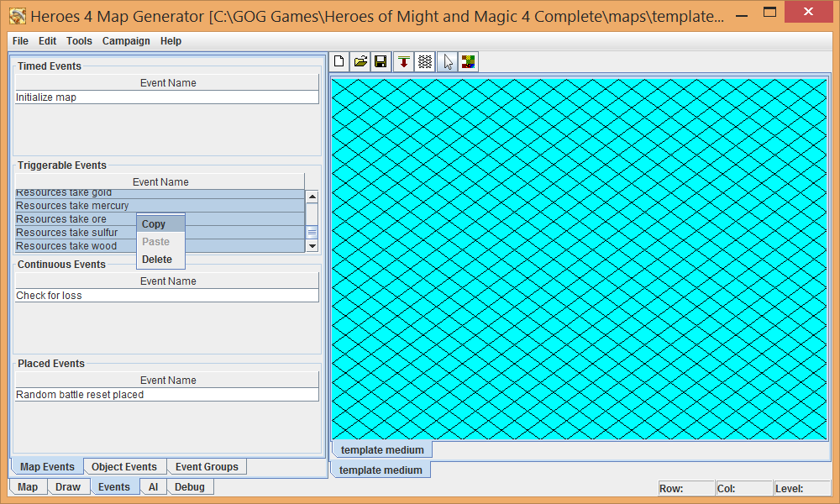Screen dimensions: 840x504
Task: Maximize the Map Generator window
Action: point(769,13)
